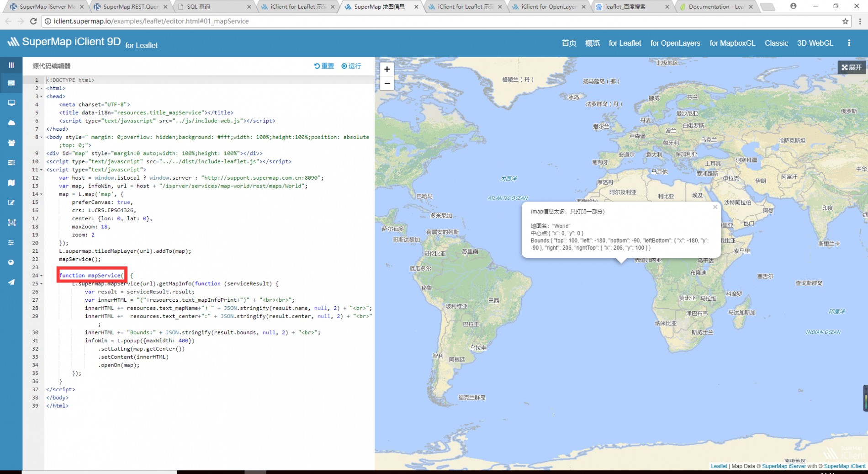
Task: Fold the getMapInfo callback at line 25
Action: pos(41,284)
